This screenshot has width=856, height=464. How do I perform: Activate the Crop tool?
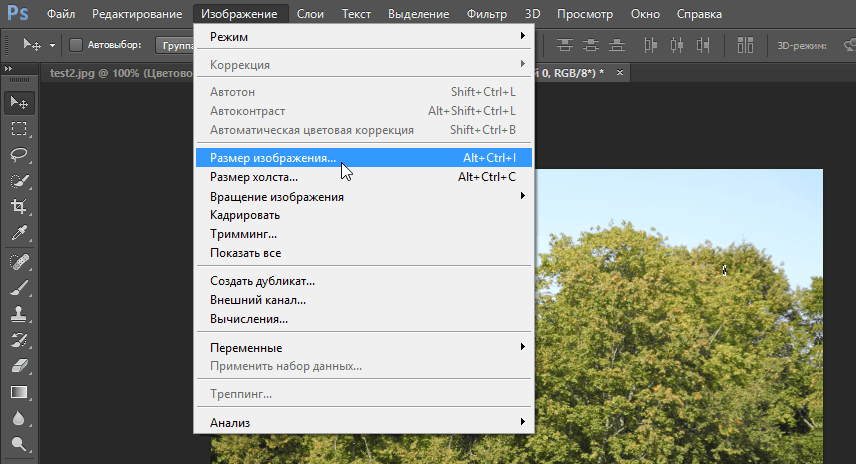(x=18, y=207)
